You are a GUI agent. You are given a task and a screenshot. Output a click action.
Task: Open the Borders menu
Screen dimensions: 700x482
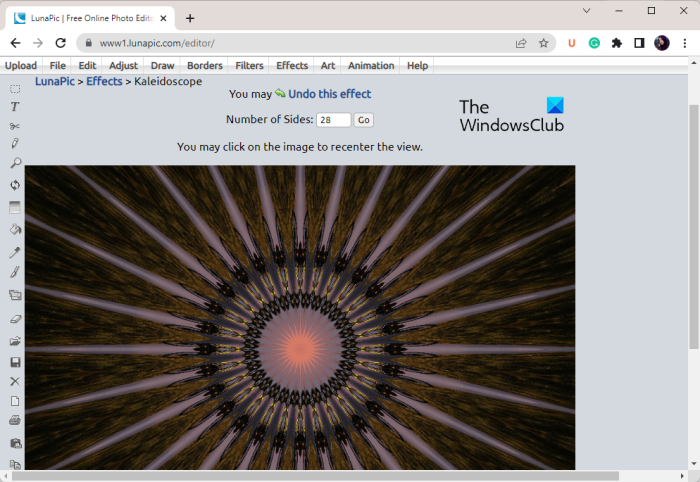(x=204, y=66)
